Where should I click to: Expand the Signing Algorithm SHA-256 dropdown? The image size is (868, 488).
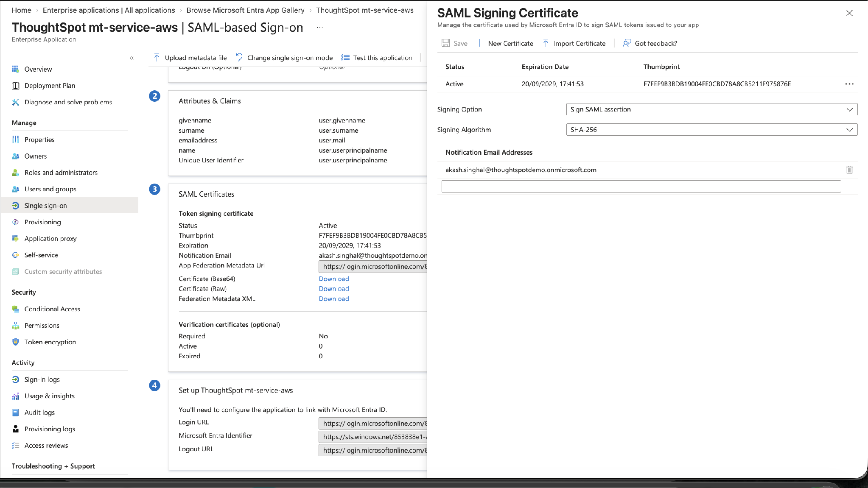click(711, 130)
